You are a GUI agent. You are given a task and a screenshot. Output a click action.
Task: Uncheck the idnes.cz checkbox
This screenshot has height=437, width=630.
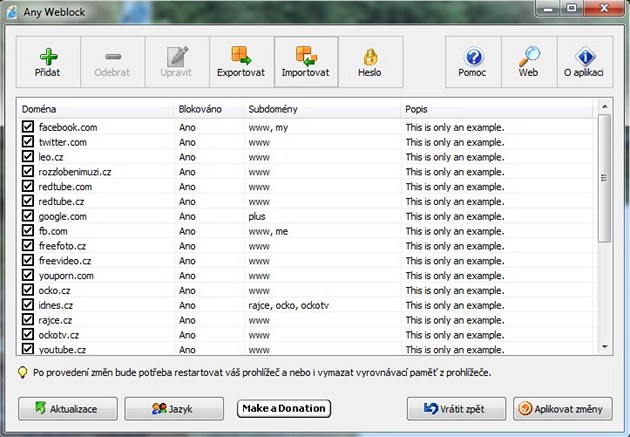click(28, 305)
